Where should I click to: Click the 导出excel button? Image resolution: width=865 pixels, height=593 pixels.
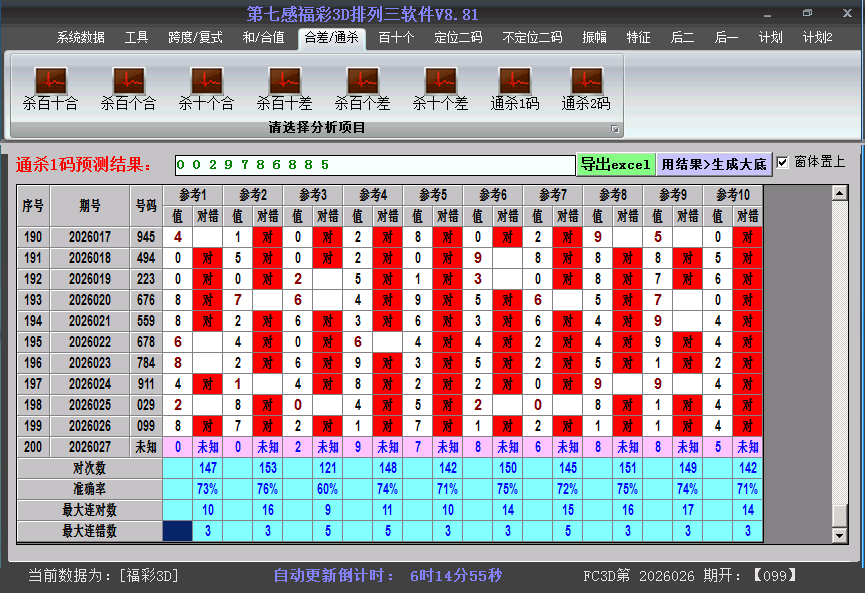[x=615, y=164]
